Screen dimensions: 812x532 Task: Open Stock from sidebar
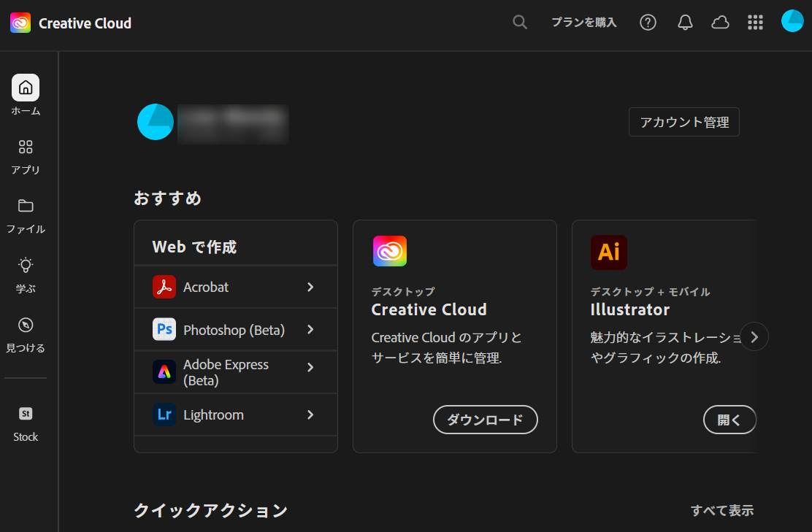coord(26,424)
